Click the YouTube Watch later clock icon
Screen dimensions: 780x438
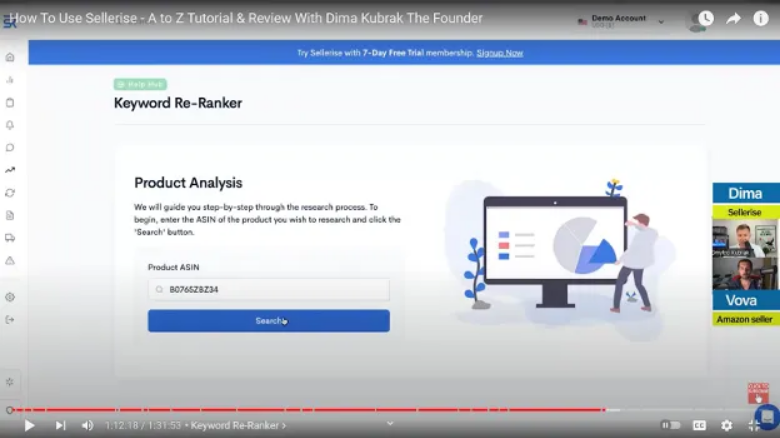click(706, 18)
